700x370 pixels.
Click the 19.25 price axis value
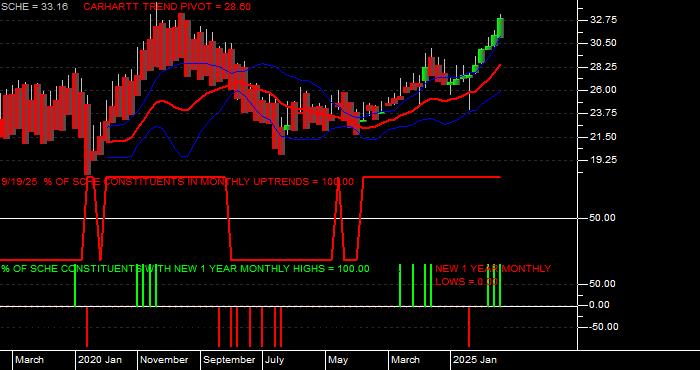(x=604, y=160)
